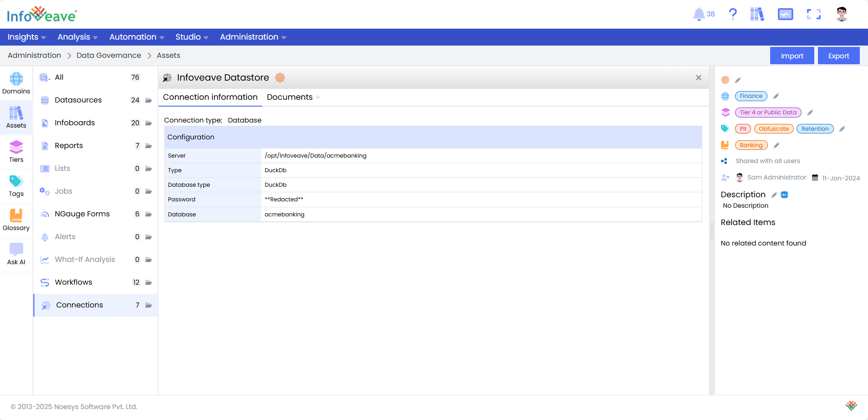
Task: Edit the Description pencil icon
Action: [x=774, y=195]
